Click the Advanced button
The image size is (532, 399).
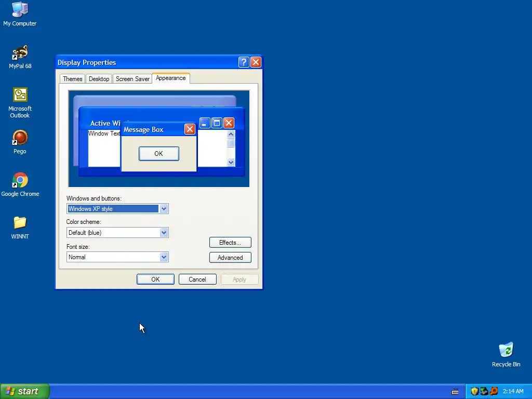230,258
